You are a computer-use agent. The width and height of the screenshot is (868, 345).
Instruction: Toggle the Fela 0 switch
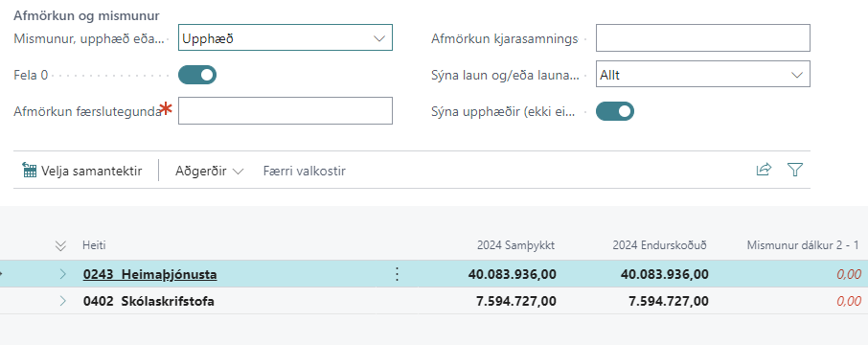pos(197,75)
